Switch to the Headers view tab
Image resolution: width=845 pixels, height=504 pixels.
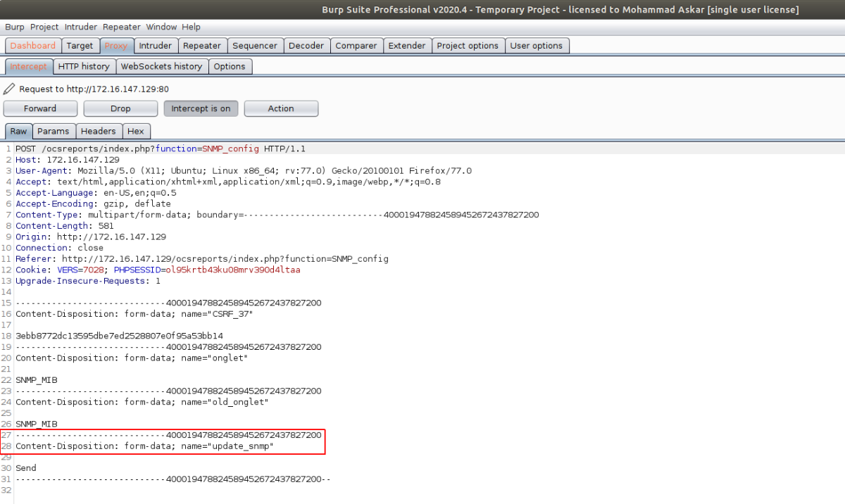99,131
